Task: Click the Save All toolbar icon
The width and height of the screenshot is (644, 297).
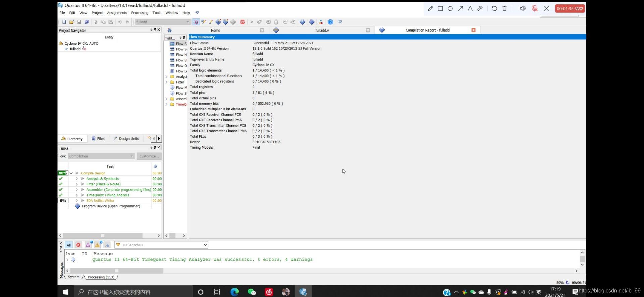Action: (x=87, y=22)
